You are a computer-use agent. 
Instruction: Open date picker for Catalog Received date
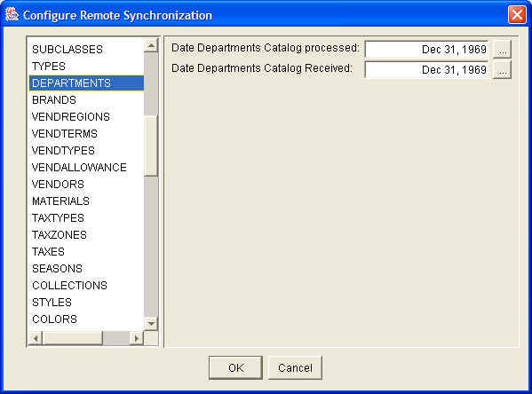pyautogui.click(x=502, y=70)
